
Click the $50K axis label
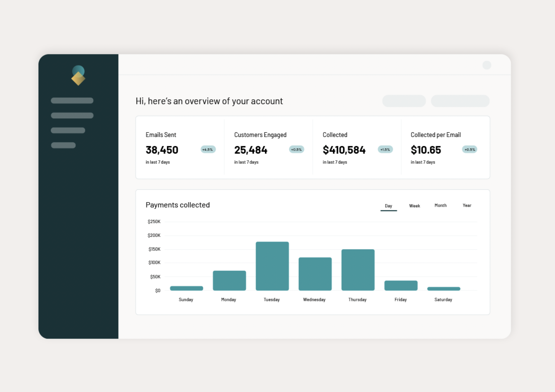[155, 277]
